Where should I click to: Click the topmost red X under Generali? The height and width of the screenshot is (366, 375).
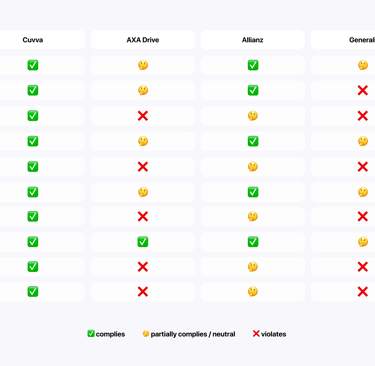coord(363,90)
